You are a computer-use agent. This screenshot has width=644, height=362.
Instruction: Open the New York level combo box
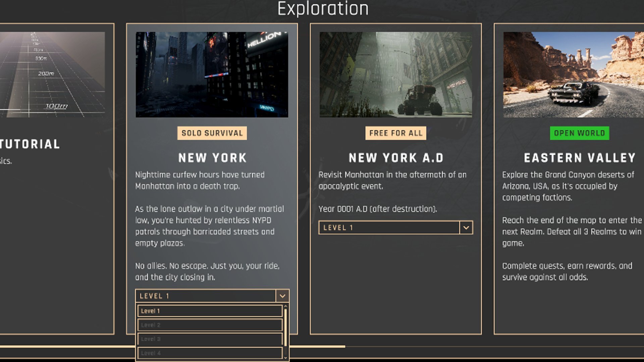(205, 296)
